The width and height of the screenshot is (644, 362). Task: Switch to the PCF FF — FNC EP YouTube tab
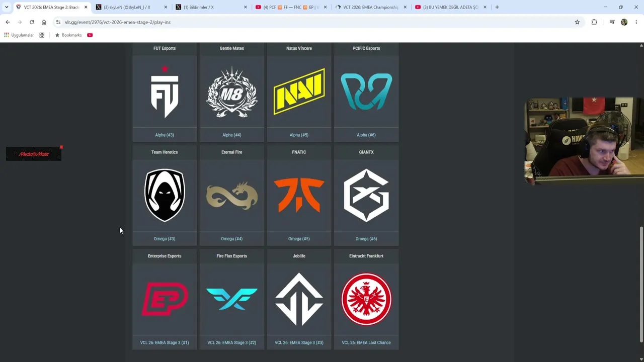pyautogui.click(x=292, y=7)
